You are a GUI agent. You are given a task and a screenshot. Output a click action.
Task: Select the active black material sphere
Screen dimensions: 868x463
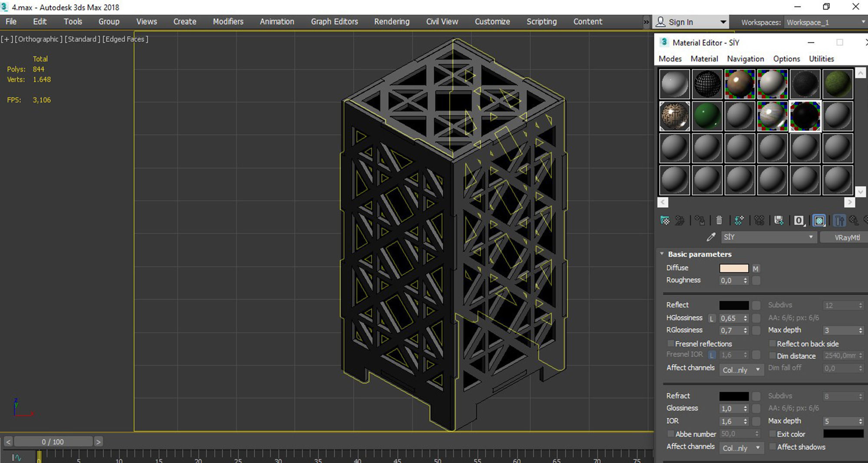(805, 116)
